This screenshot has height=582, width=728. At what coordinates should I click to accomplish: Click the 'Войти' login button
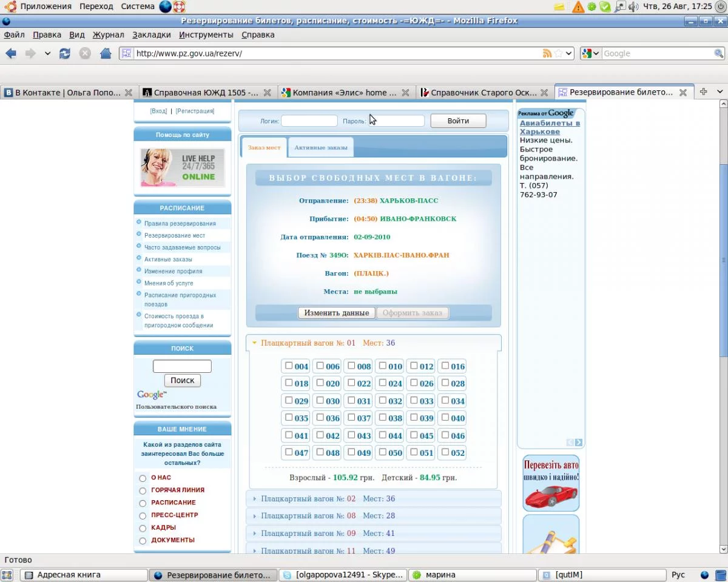[x=458, y=121]
